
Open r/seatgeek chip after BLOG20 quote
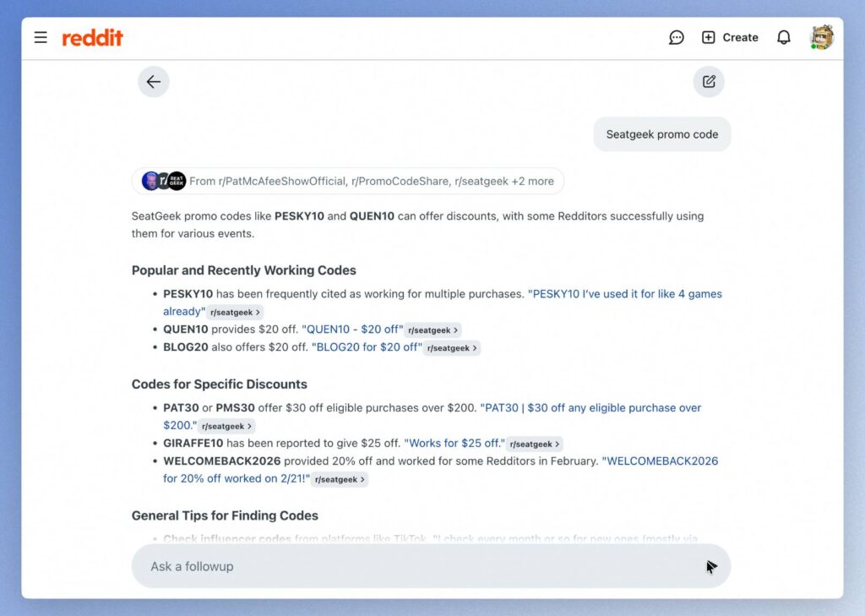pyautogui.click(x=451, y=348)
